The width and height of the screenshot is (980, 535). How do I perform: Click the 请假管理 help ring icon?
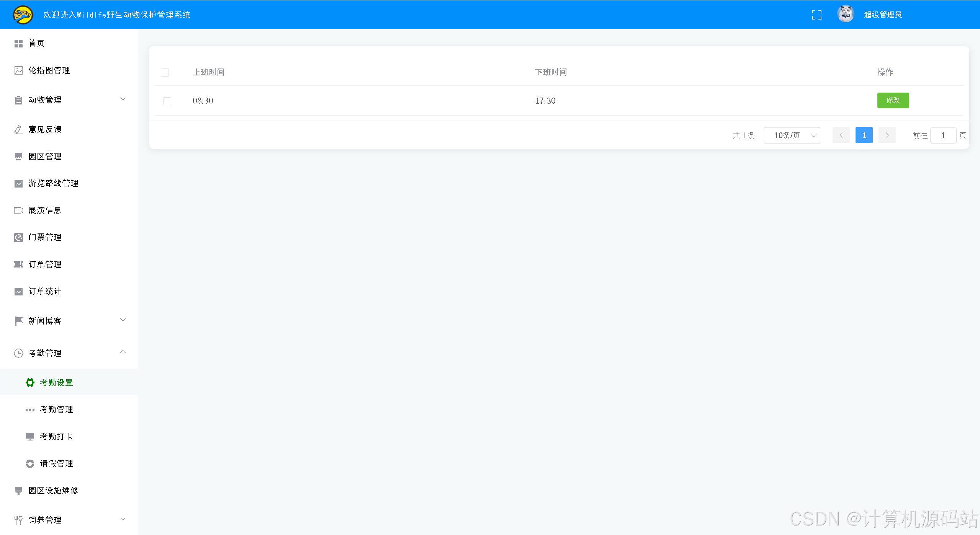pos(30,464)
